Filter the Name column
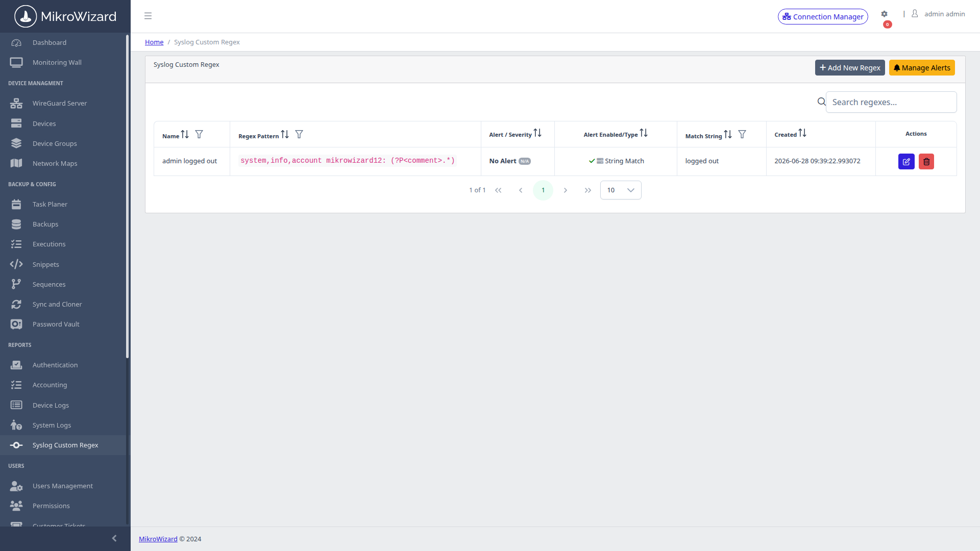Screen dimensions: 980x551 [x=199, y=134]
